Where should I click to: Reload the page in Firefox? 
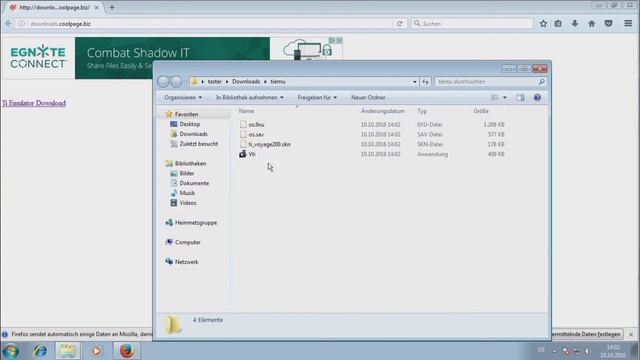[x=400, y=24]
